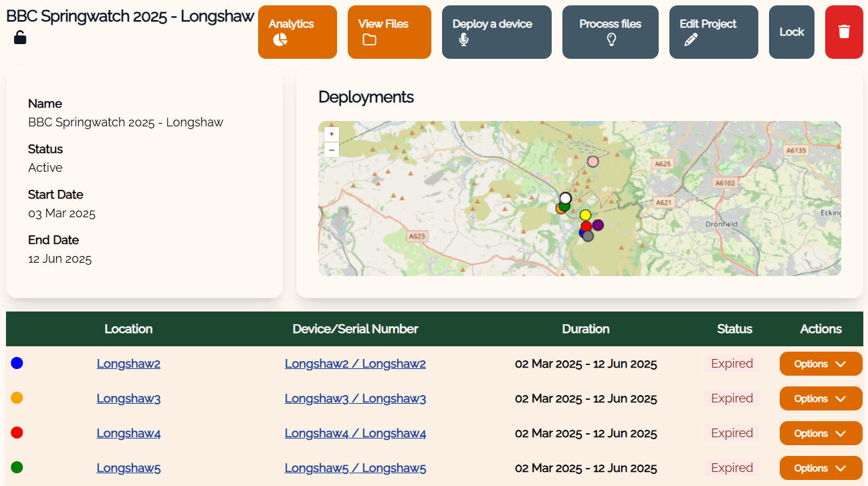Screen dimensions: 868x486
Task: Click the Duration column header
Action: [586, 329]
